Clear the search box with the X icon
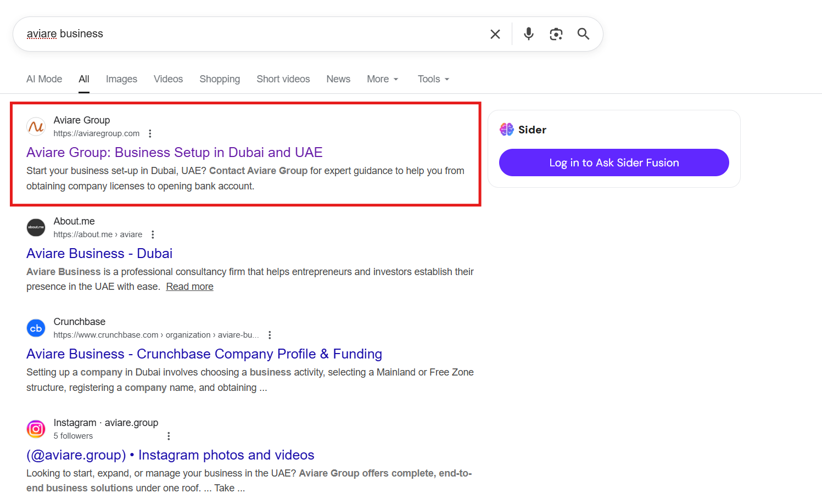822x504 pixels. (495, 34)
